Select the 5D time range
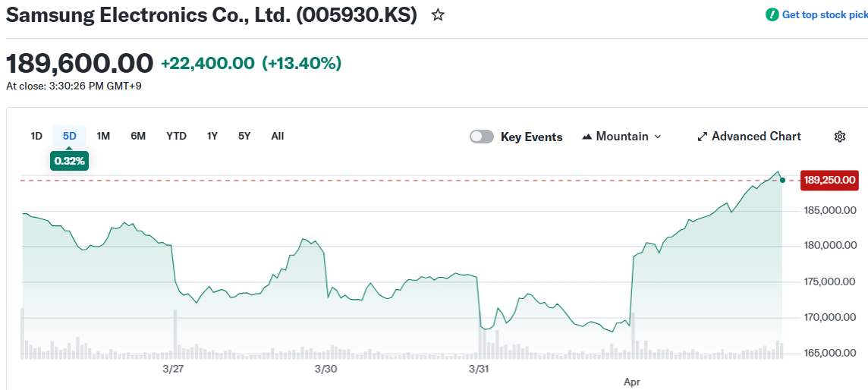The image size is (868, 390). click(70, 136)
